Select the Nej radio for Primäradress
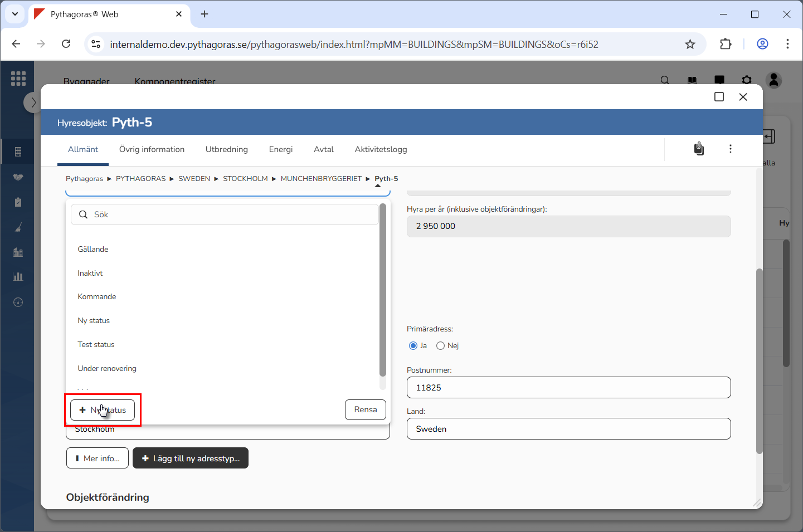Image resolution: width=803 pixels, height=532 pixels. tap(440, 346)
